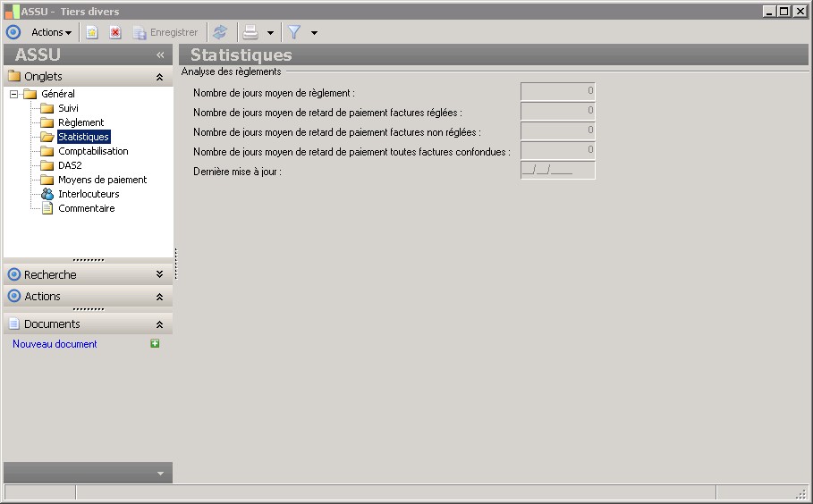Click the Suivi folder icon

(x=47, y=108)
